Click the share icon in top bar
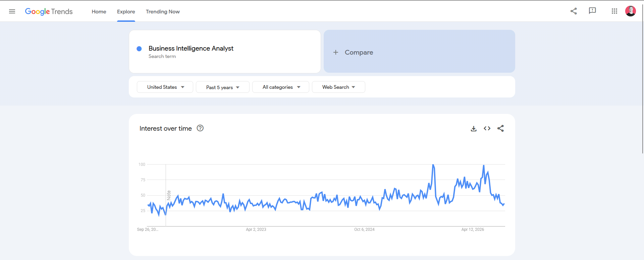The height and width of the screenshot is (260, 644). (x=574, y=11)
